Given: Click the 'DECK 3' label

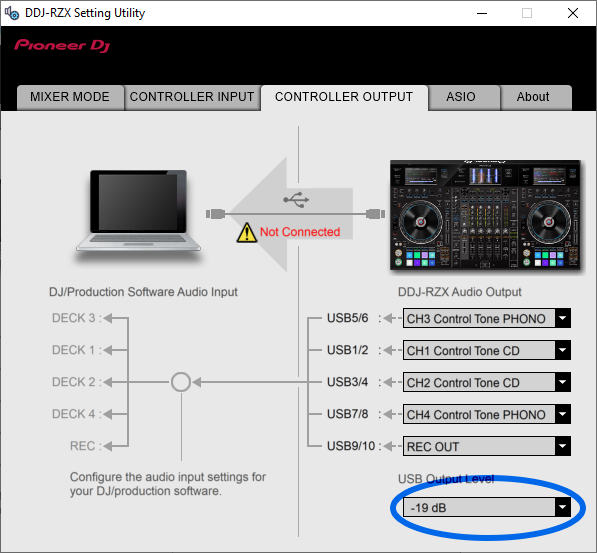Looking at the screenshot, I should coord(73,318).
